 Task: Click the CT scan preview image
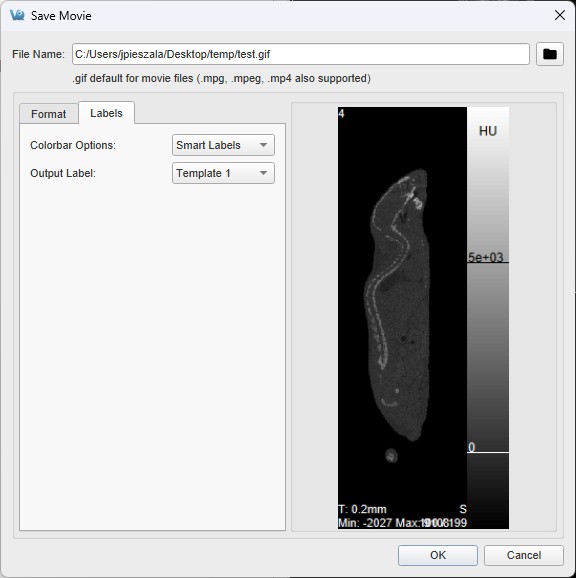pyautogui.click(x=402, y=318)
